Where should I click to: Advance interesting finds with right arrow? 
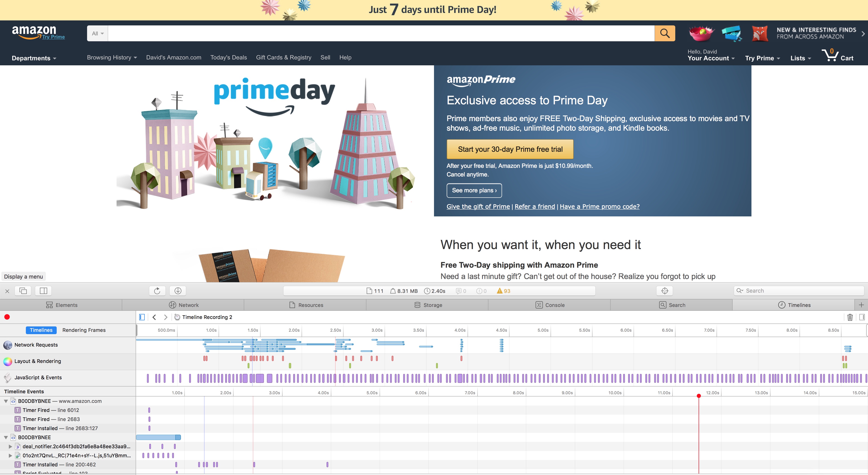click(863, 33)
